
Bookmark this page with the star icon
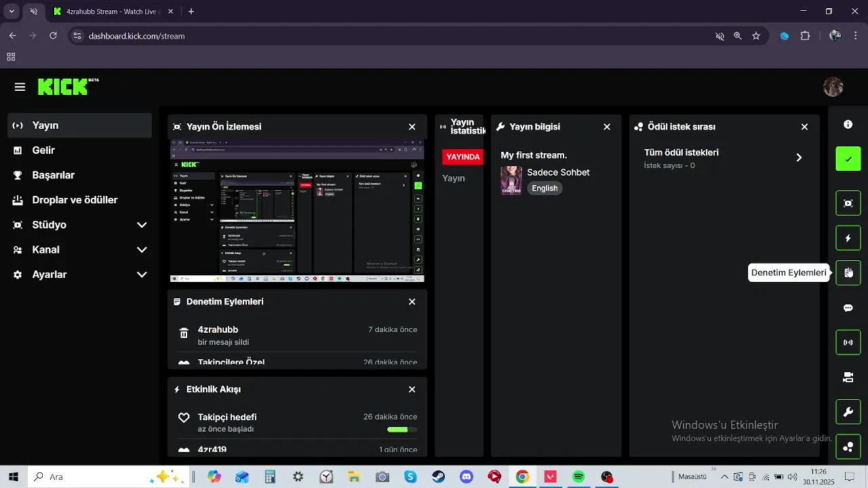coord(756,36)
